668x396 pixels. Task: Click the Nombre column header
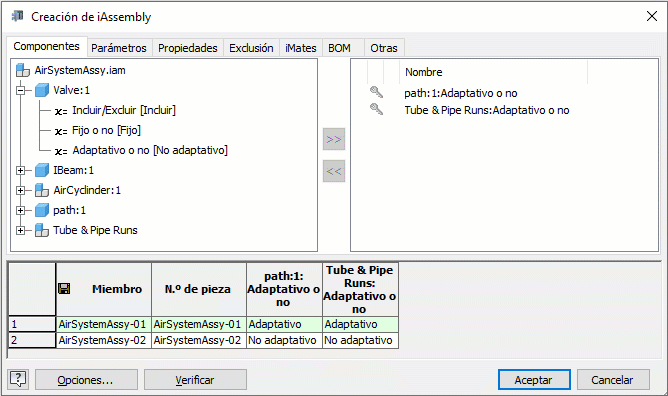pyautogui.click(x=493, y=72)
